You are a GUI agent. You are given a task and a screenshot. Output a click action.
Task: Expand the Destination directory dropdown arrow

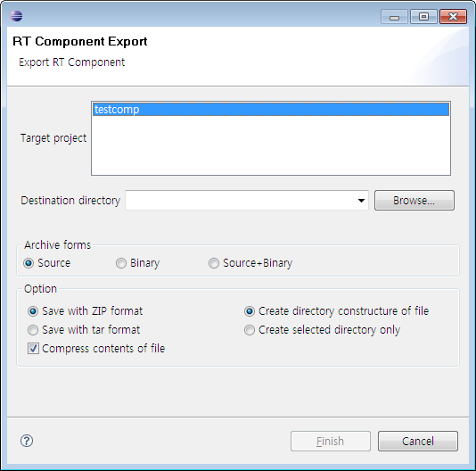(361, 201)
